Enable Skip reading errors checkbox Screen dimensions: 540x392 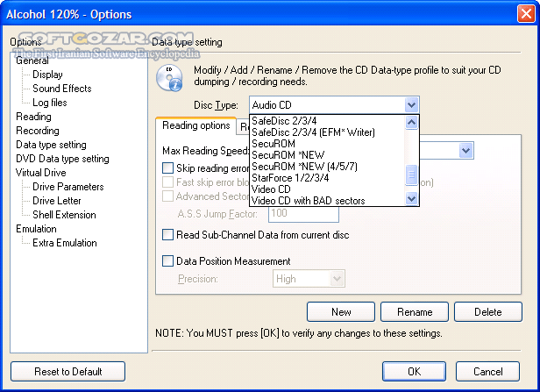[168, 167]
